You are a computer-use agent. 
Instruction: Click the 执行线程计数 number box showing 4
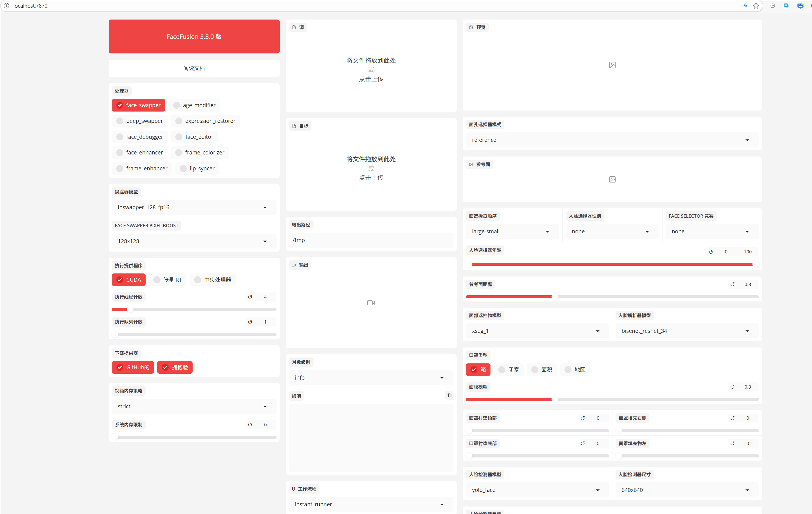[x=265, y=297]
